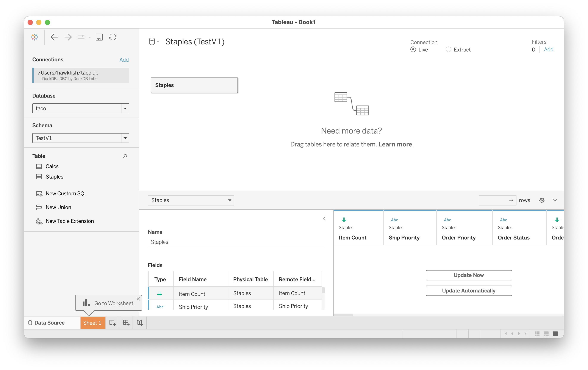The image size is (588, 370).
Task: Go to the previous sheet using status bar arrow
Action: pyautogui.click(x=512, y=333)
